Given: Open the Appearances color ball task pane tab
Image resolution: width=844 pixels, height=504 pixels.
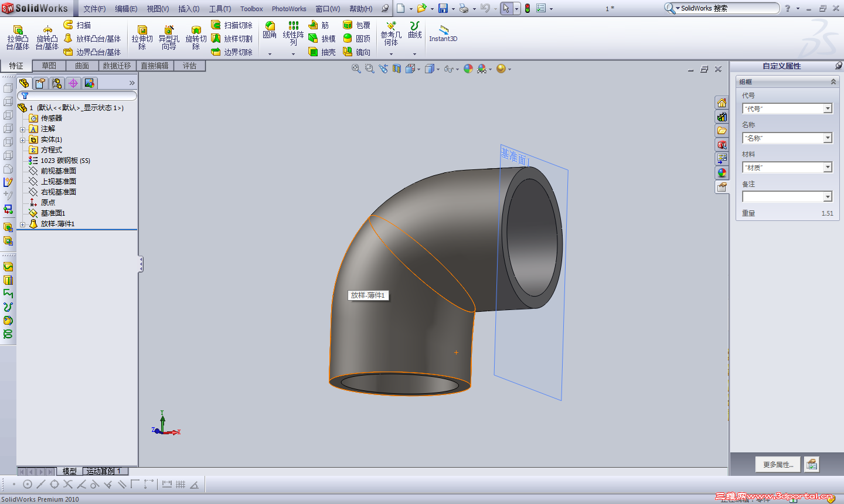Looking at the screenshot, I should pyautogui.click(x=722, y=173).
